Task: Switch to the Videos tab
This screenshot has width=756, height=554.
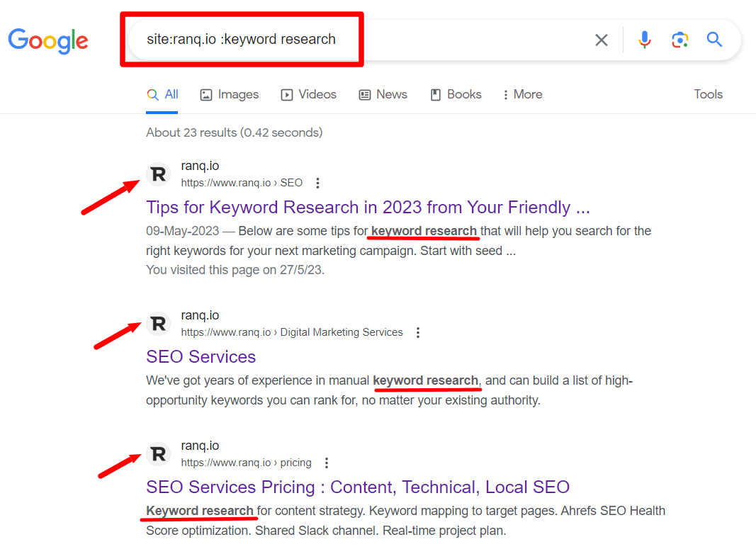Action: click(308, 94)
